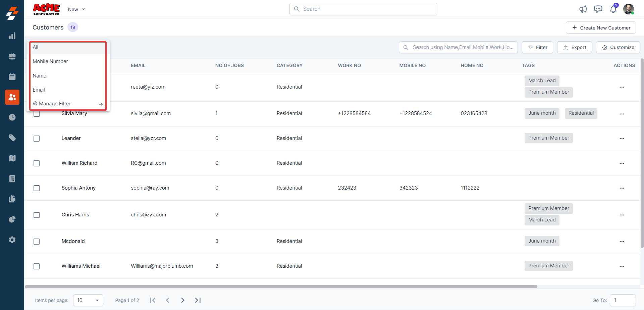Select the Leander row checkbox
This screenshot has width=644, height=310.
(37, 139)
